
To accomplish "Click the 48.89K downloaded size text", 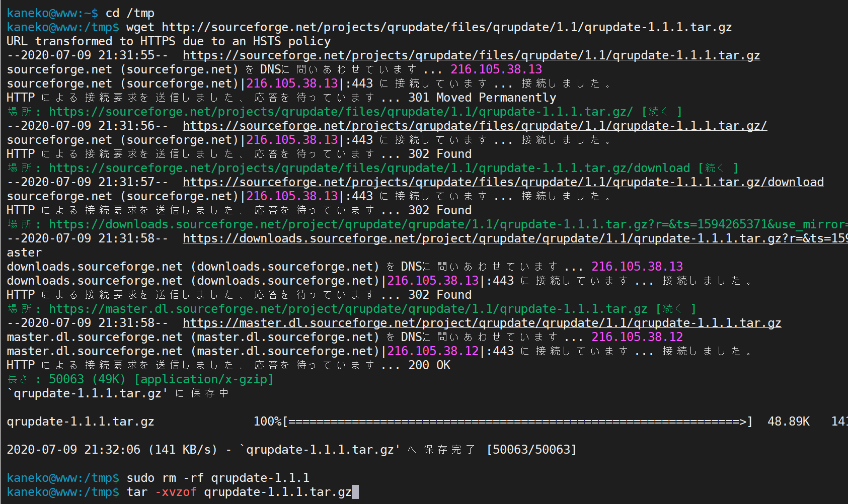I will point(788,422).
